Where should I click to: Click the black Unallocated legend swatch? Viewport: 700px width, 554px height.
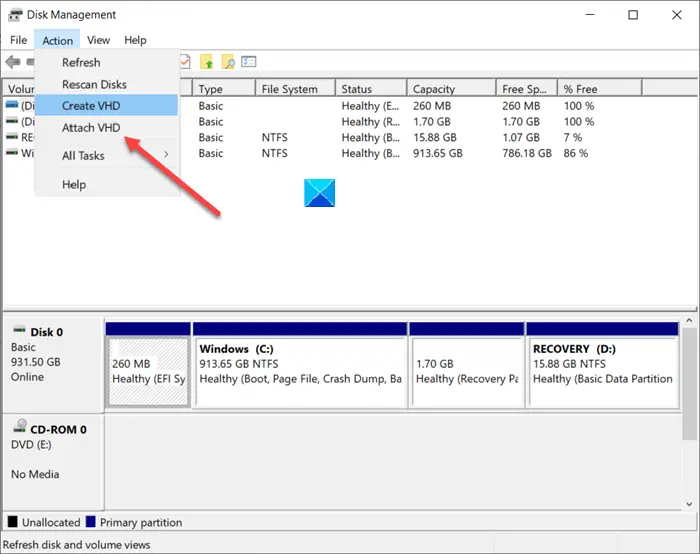pos(12,521)
